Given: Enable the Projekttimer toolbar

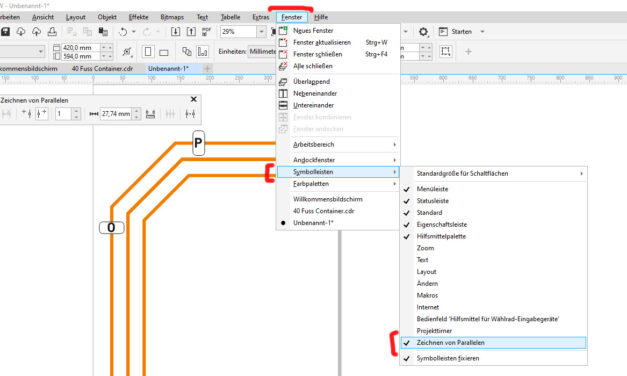Looking at the screenshot, I should pyautogui.click(x=494, y=331).
